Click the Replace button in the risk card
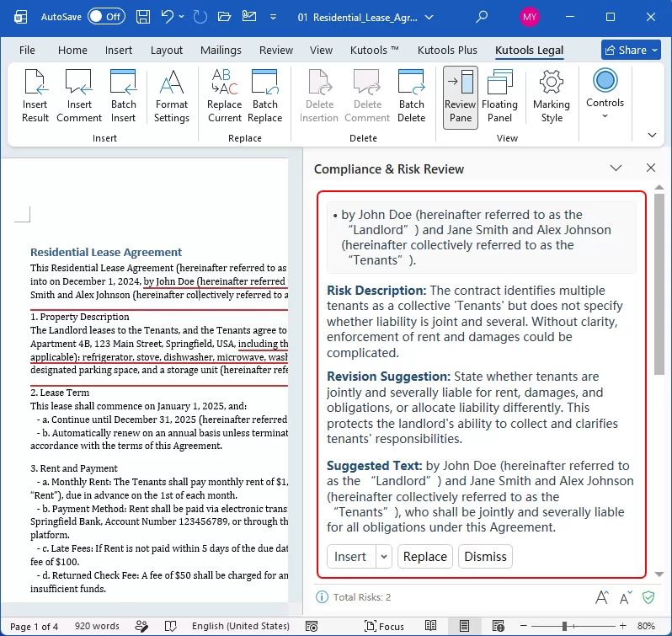This screenshot has width=672, height=636. (424, 557)
